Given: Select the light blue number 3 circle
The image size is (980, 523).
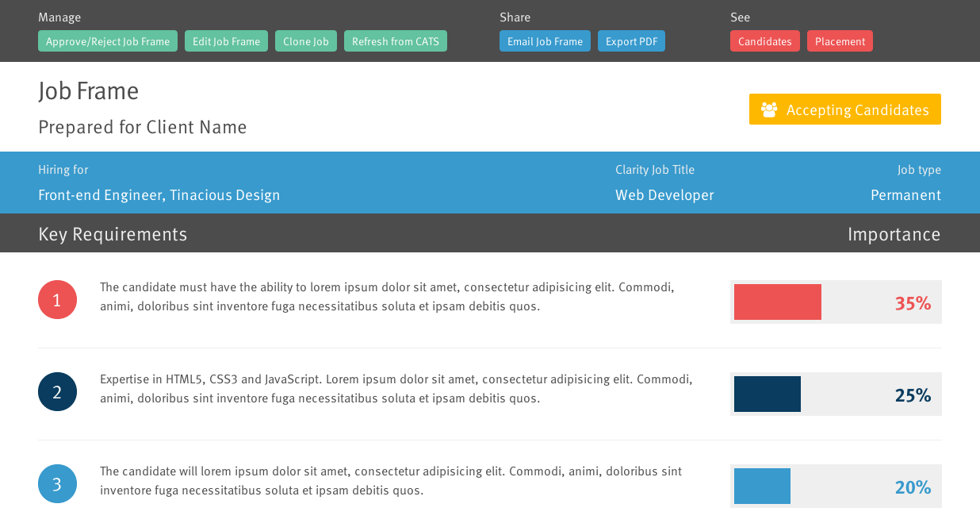Looking at the screenshot, I should [57, 484].
